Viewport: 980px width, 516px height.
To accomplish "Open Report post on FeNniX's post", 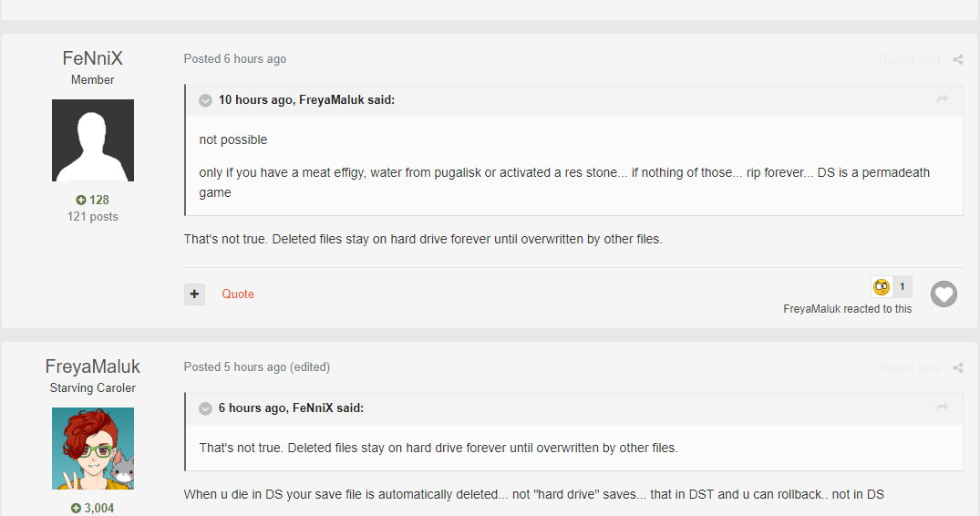I will pos(909,60).
